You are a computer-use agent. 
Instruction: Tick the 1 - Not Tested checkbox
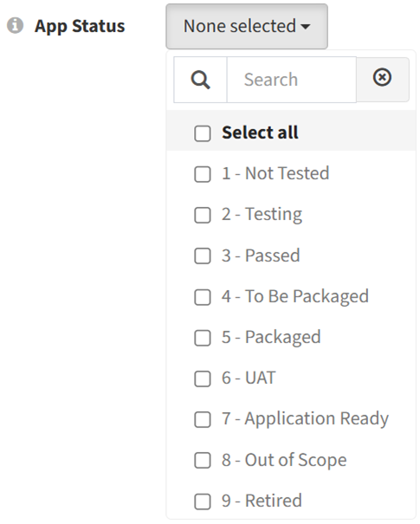pyautogui.click(x=203, y=174)
